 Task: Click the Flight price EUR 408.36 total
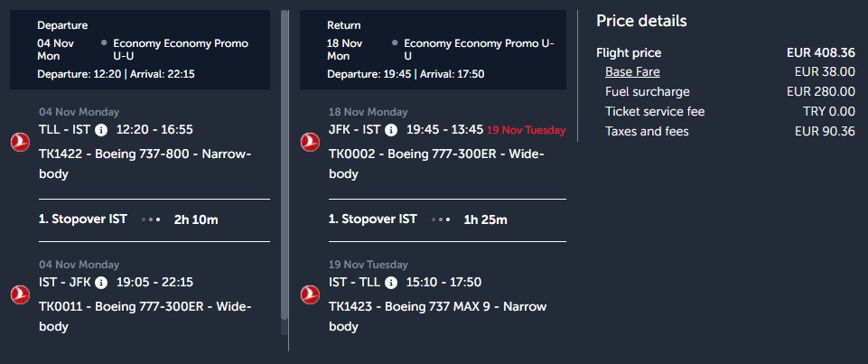tap(820, 52)
